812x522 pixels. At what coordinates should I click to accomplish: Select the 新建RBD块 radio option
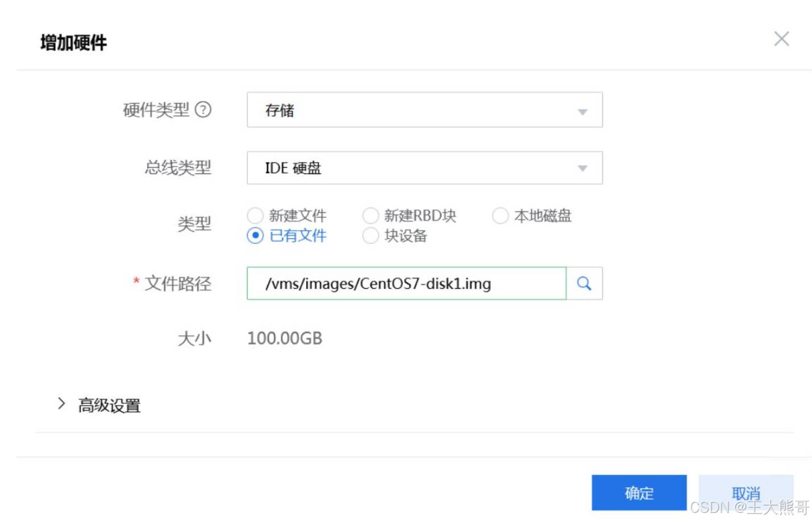click(370, 216)
